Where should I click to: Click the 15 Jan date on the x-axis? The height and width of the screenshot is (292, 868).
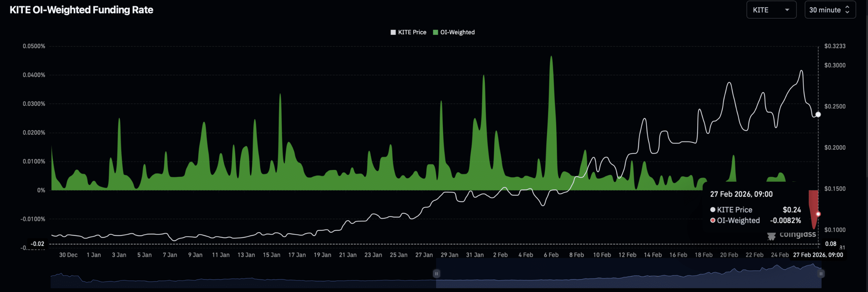click(x=271, y=255)
